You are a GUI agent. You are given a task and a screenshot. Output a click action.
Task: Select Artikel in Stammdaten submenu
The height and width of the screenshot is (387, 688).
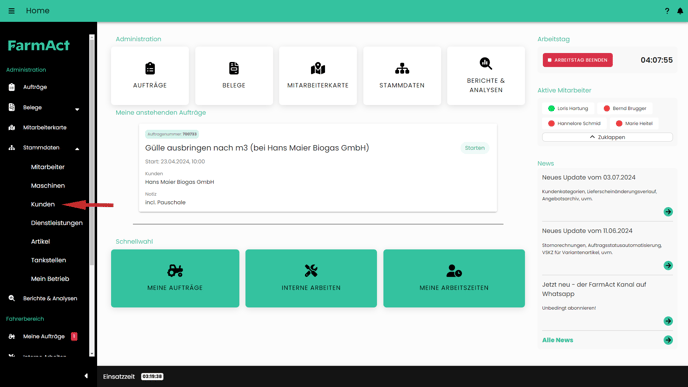click(x=40, y=241)
